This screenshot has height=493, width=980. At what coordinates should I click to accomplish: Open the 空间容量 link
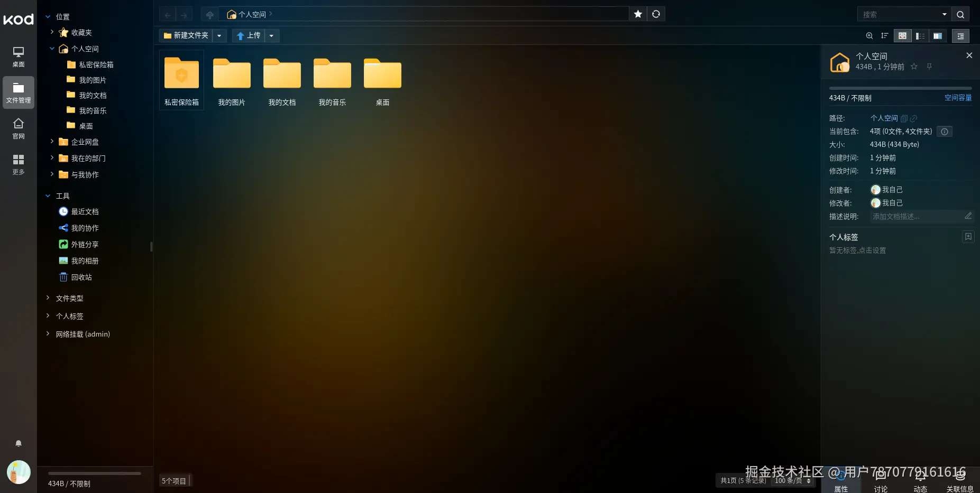[x=958, y=98]
